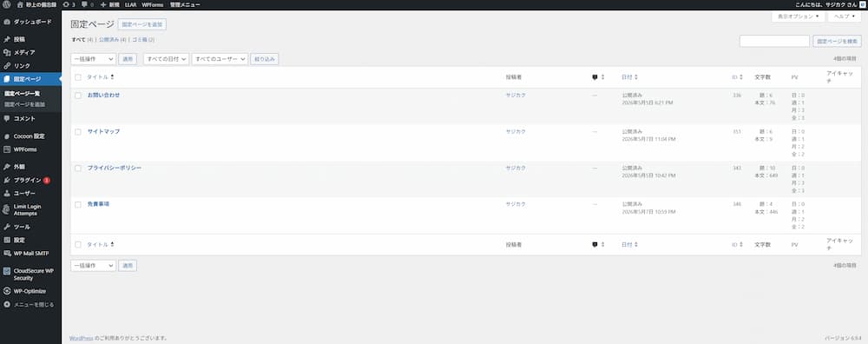Sort by comment icon in table header

(598, 77)
